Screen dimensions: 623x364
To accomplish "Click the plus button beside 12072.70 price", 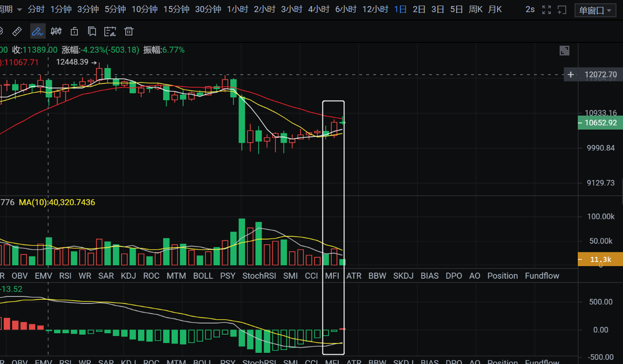I will (x=571, y=75).
